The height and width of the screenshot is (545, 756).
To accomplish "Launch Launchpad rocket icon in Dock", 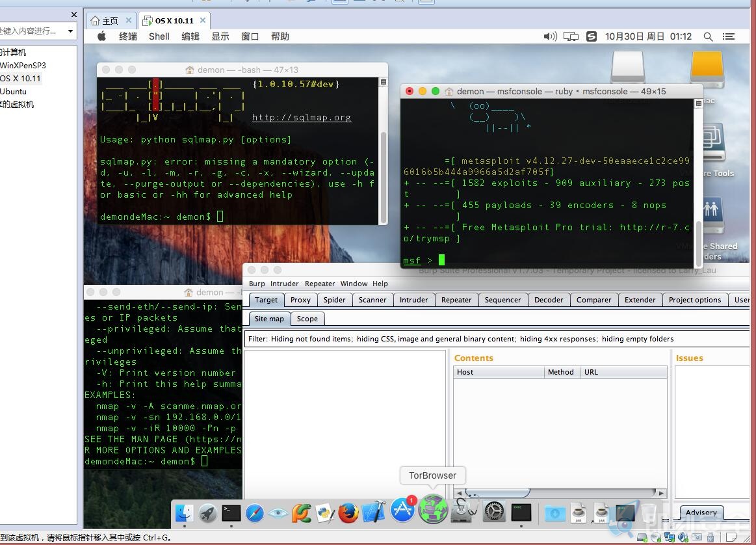I will 208,513.
